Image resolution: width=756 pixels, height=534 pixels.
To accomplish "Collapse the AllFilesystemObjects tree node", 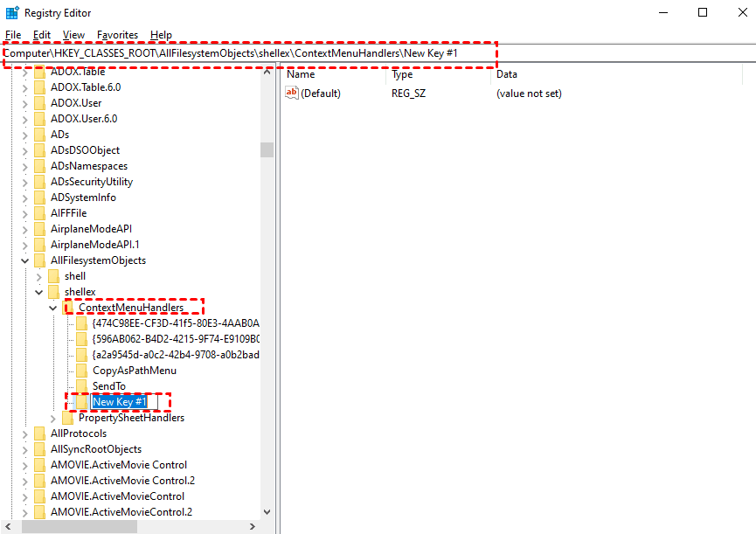I will 25,260.
